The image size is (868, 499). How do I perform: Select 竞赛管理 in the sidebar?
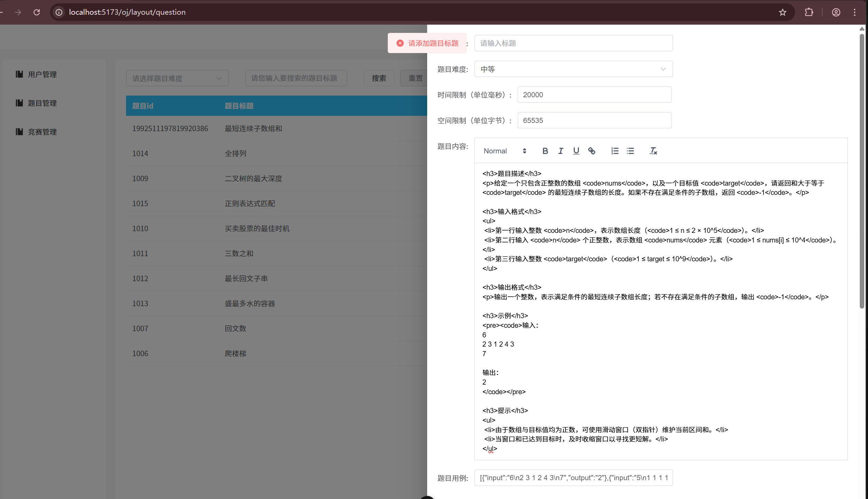click(x=42, y=132)
